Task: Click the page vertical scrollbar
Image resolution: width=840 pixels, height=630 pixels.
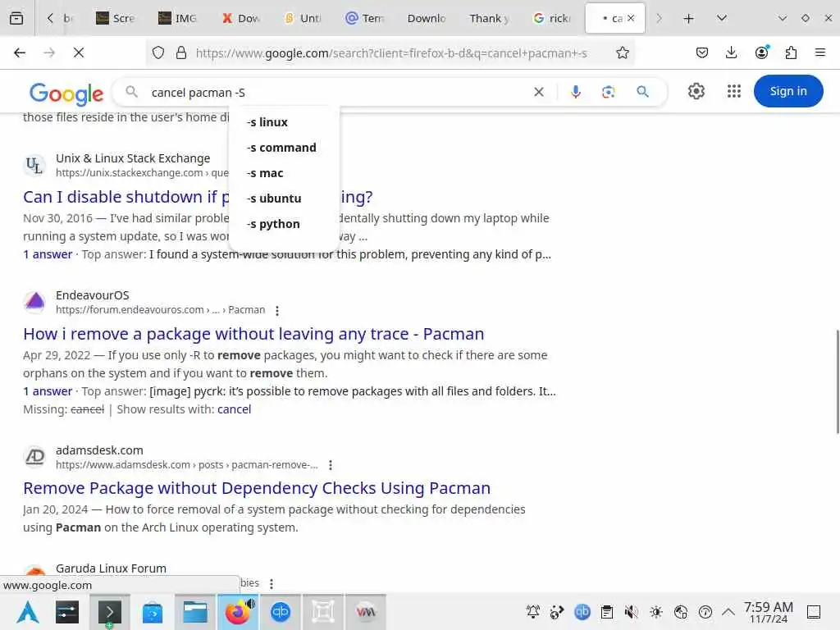Action: [x=837, y=382]
